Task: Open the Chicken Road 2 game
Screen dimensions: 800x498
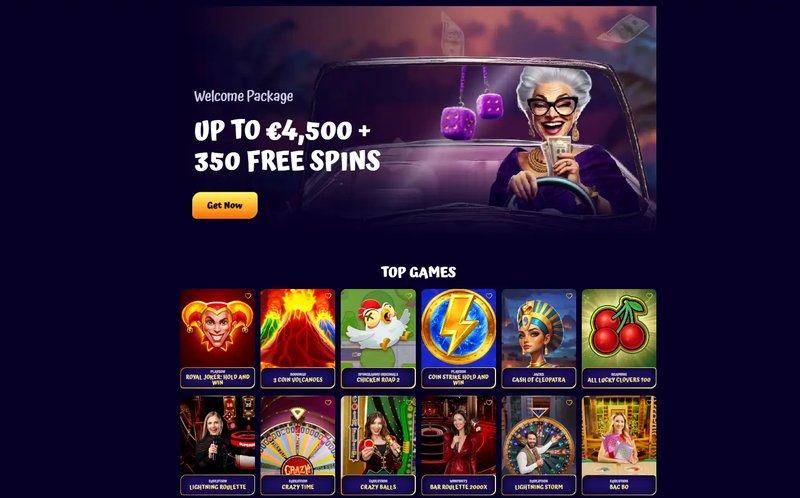Action: (x=378, y=339)
